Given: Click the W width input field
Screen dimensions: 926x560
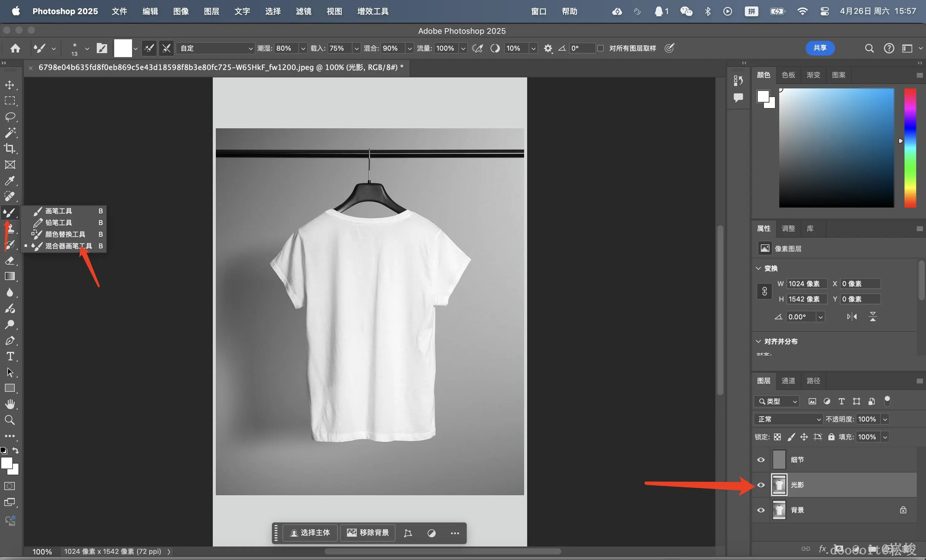Looking at the screenshot, I should (807, 284).
